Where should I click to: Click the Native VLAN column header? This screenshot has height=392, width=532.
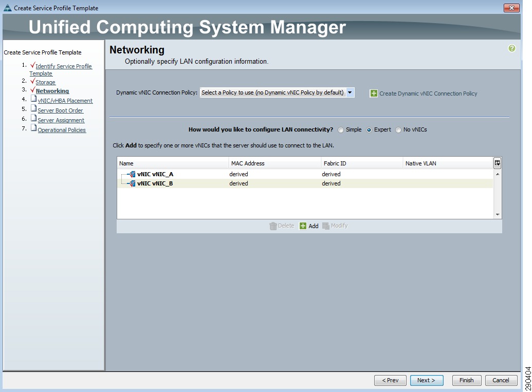click(x=448, y=163)
